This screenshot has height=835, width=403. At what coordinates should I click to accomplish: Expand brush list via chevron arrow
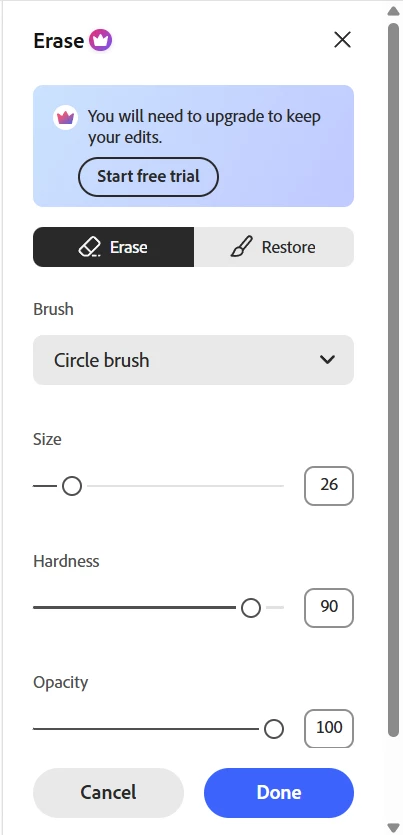click(327, 359)
